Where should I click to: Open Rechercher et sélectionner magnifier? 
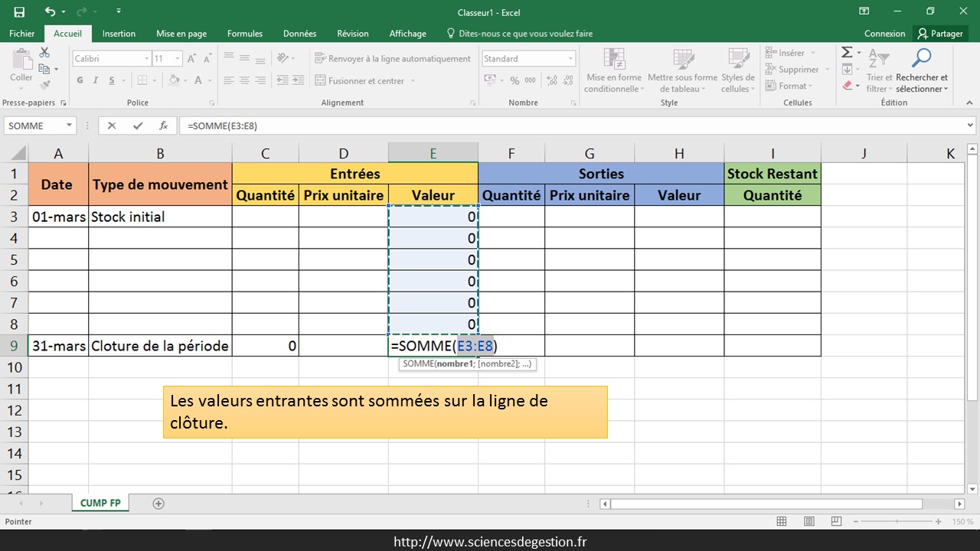tap(922, 58)
